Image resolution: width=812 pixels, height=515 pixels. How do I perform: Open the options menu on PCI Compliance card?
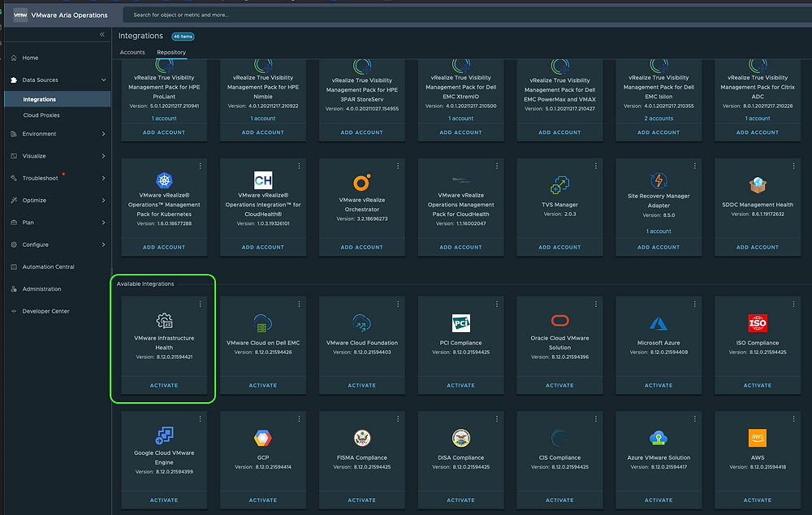click(497, 304)
